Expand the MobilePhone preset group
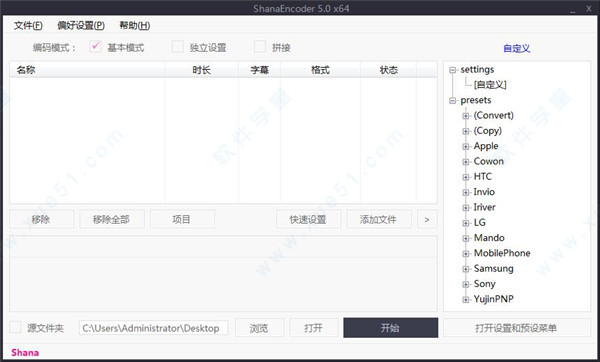This screenshot has height=362, width=600. pyautogui.click(x=466, y=254)
